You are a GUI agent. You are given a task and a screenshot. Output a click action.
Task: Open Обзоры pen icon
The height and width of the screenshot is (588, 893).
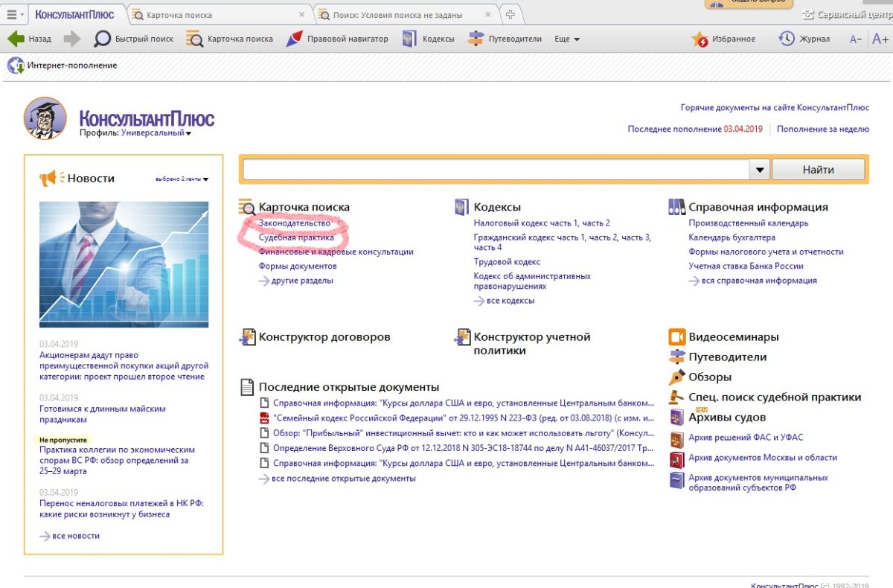[x=676, y=377]
